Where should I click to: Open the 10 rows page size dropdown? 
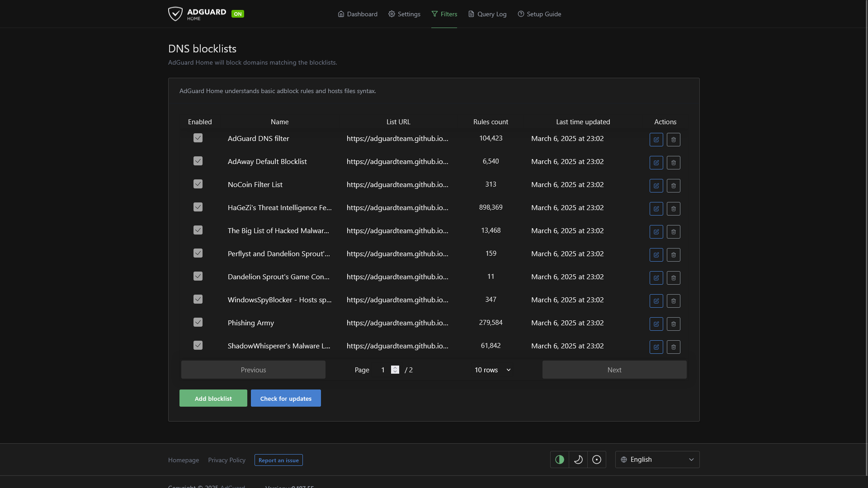pos(492,370)
